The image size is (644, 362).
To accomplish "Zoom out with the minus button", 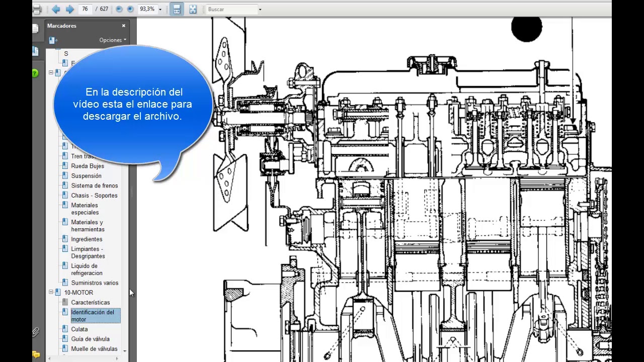I will 119,9.
